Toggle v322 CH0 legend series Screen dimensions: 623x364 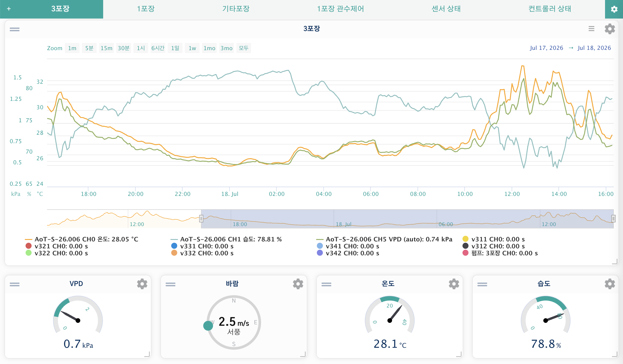57,253
